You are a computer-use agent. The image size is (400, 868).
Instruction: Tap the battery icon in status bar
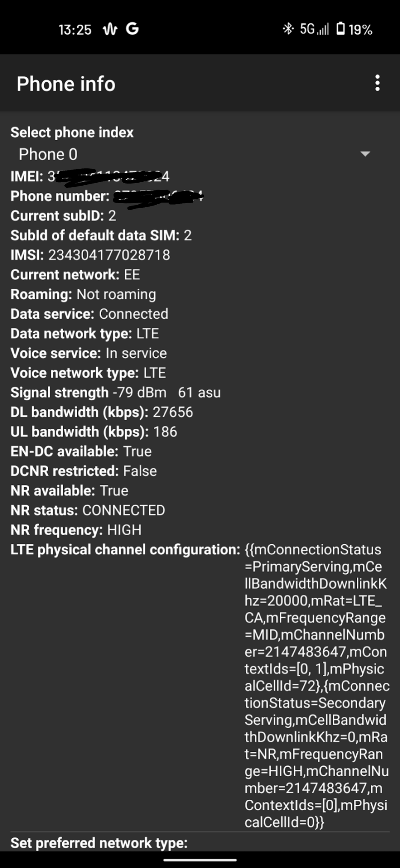click(341, 29)
